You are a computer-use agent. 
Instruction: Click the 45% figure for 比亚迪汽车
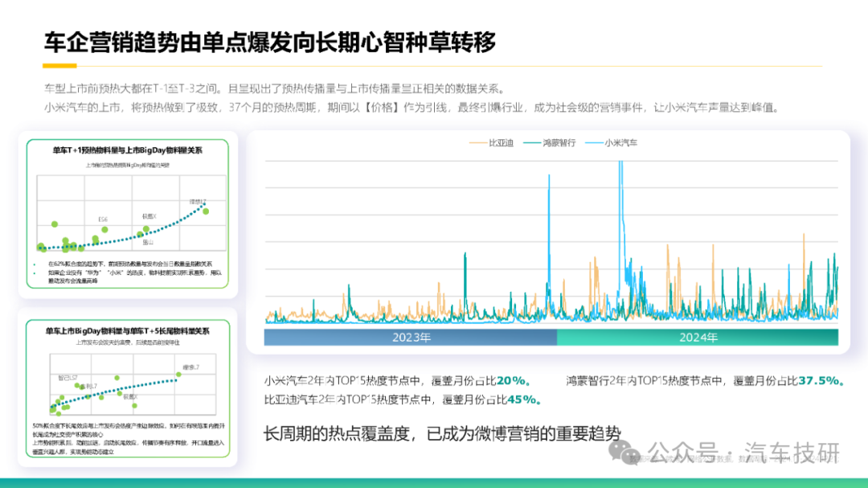click(524, 400)
